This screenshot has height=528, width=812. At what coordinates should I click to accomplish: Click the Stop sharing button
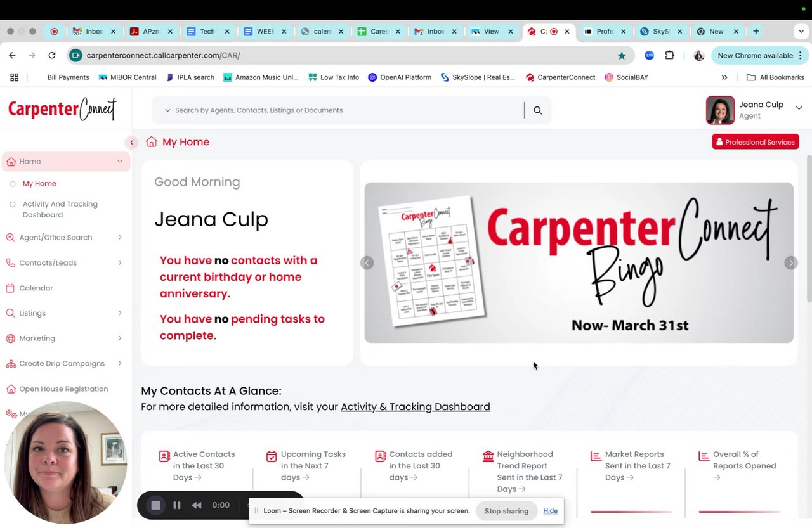506,511
